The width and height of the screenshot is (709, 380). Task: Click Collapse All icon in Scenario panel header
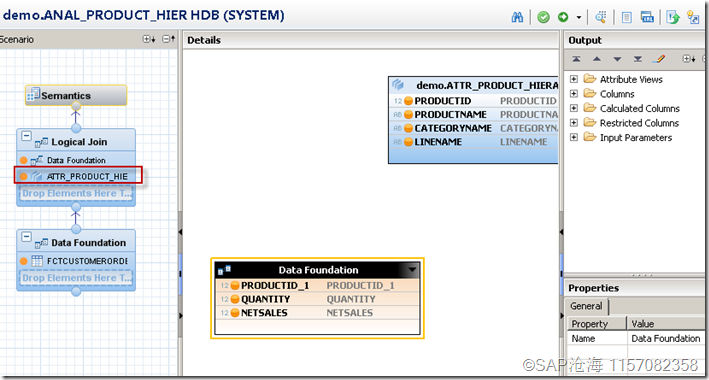coord(169,39)
